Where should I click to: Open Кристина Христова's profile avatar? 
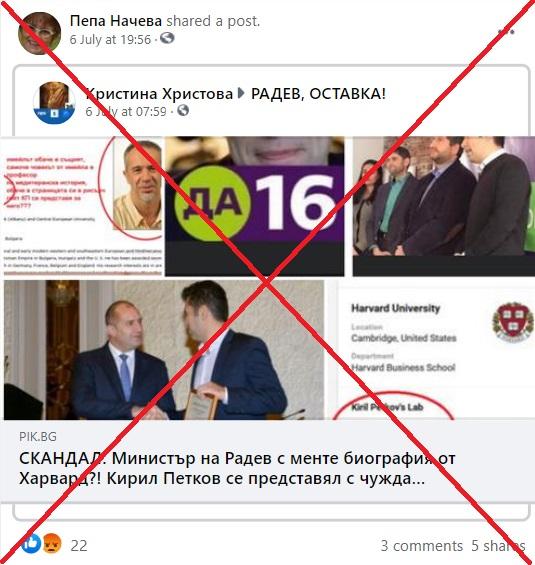[54, 103]
